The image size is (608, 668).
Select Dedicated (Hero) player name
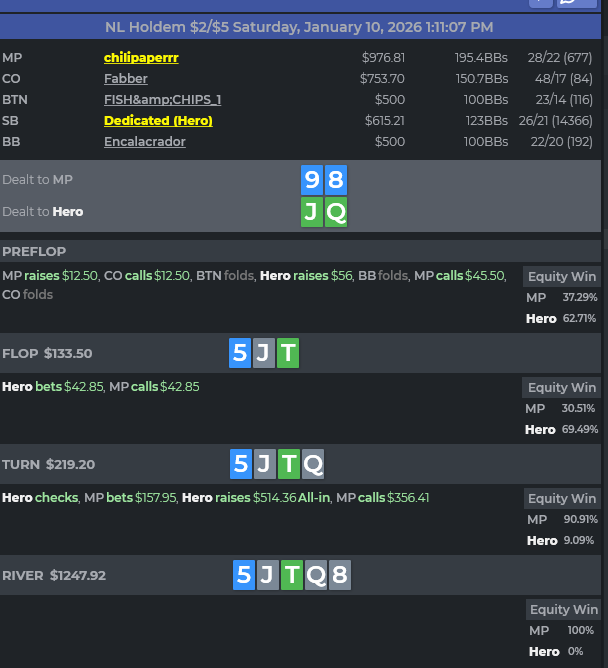(158, 121)
